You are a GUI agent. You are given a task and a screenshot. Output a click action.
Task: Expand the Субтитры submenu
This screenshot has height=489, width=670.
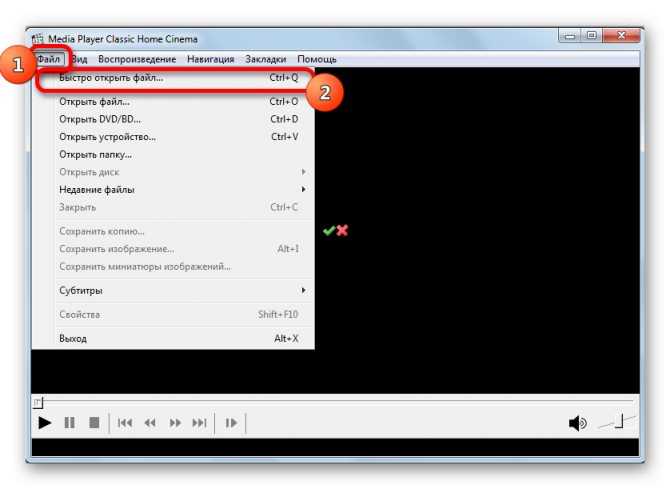pos(173,291)
